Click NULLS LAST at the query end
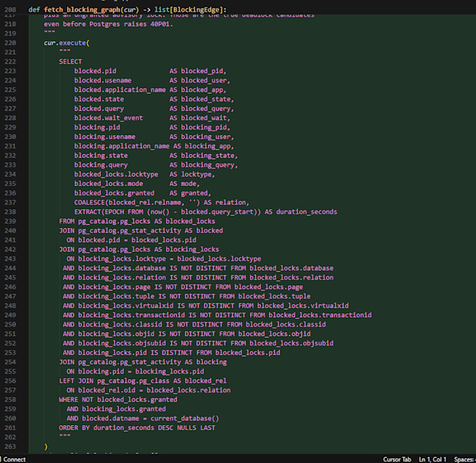 [196, 428]
